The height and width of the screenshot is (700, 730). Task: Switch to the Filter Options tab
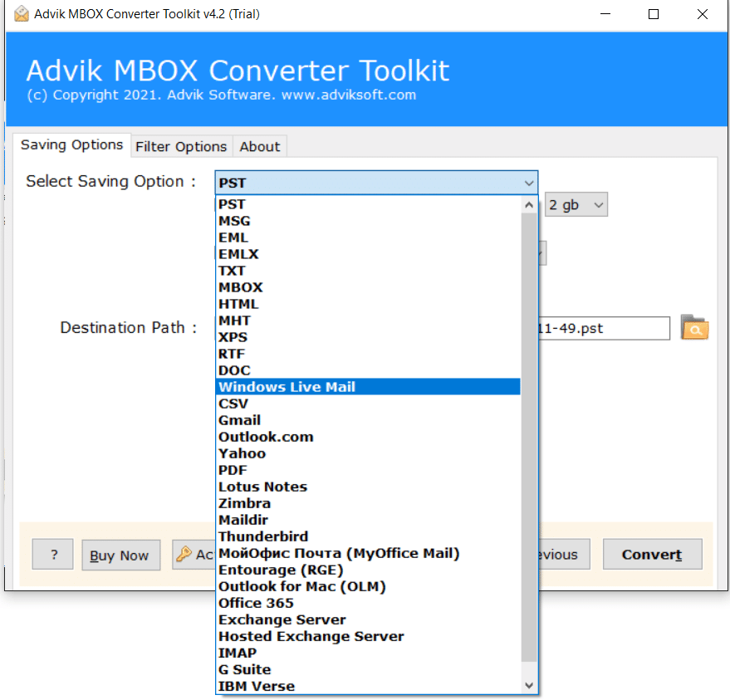pos(181,147)
